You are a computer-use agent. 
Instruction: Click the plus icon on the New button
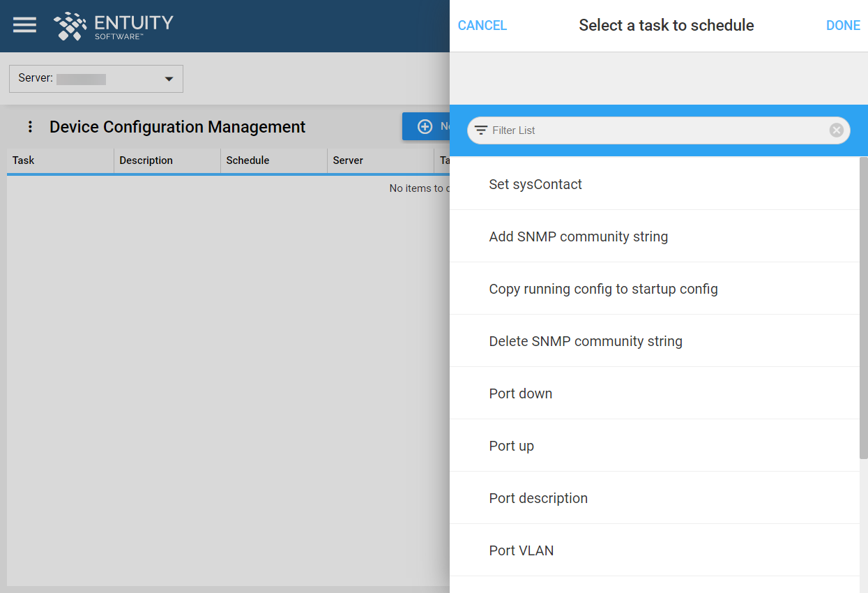point(425,126)
